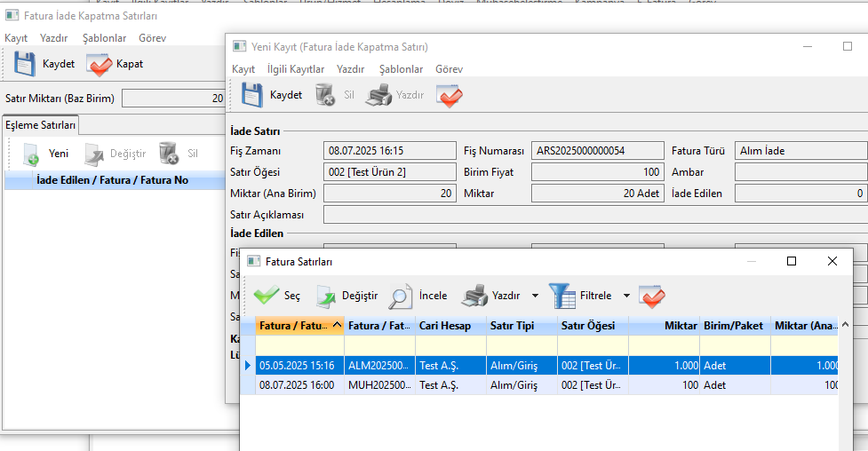Image resolution: width=868 pixels, height=451 pixels.
Task: Open the Şablonlar menu in Yeni Kayıt window
Action: (401, 69)
